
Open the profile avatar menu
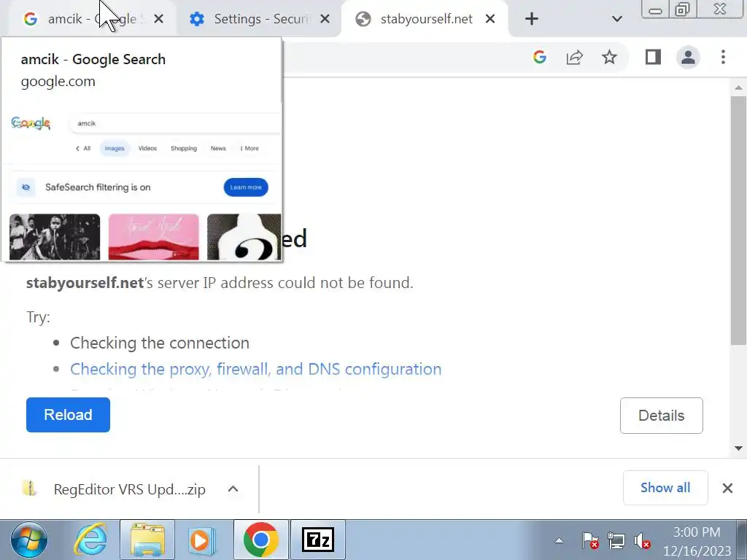pyautogui.click(x=688, y=57)
